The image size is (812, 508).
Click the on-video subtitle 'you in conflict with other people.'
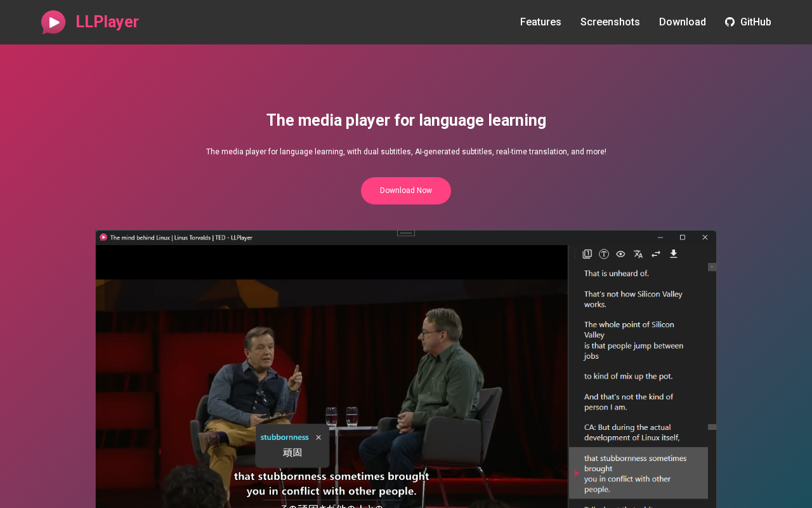tap(332, 491)
